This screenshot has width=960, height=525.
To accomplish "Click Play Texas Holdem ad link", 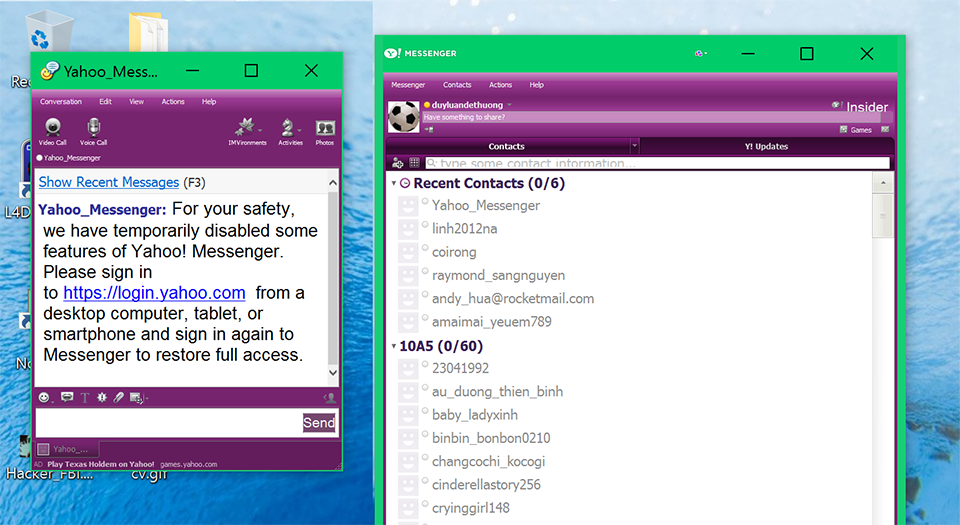I will point(101,464).
